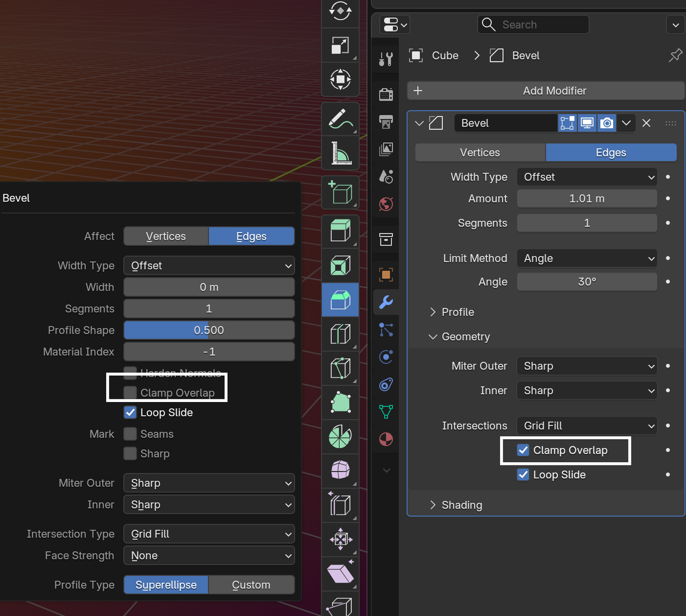Open the Face Strength dropdown
The image size is (686, 616).
[x=209, y=555]
